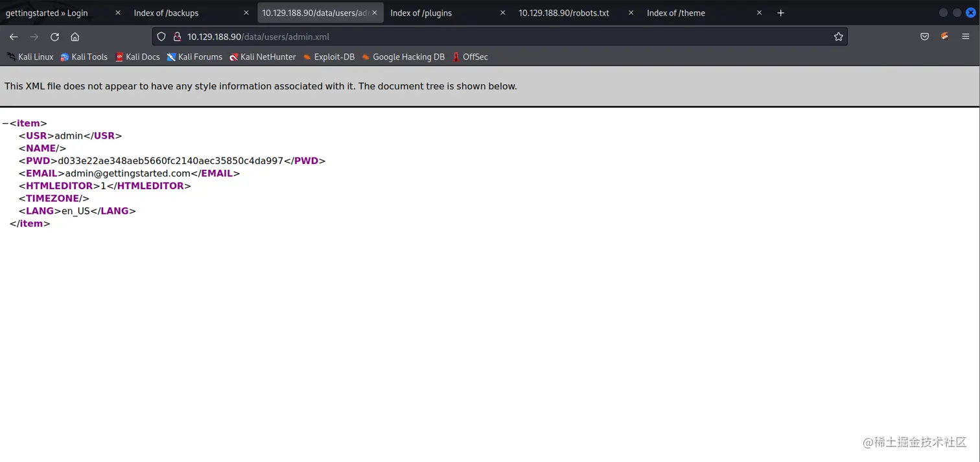Open Kali NetHunter bookmark
This screenshot has height=462, width=980.
(x=262, y=57)
